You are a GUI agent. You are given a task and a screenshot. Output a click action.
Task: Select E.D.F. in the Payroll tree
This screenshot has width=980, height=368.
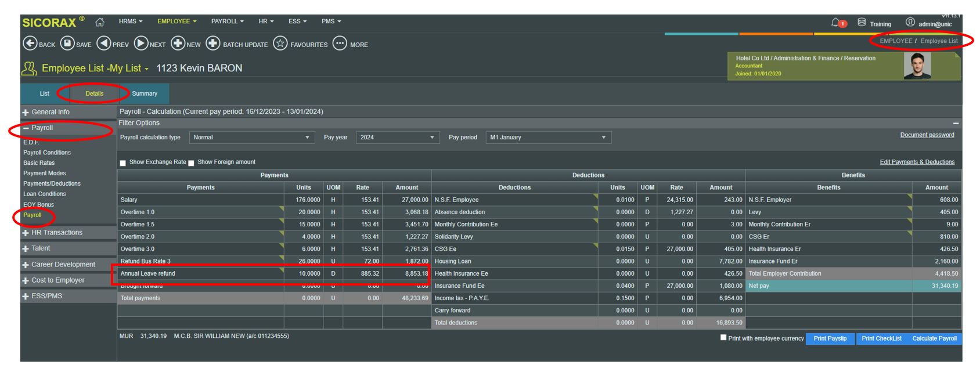pyautogui.click(x=31, y=142)
